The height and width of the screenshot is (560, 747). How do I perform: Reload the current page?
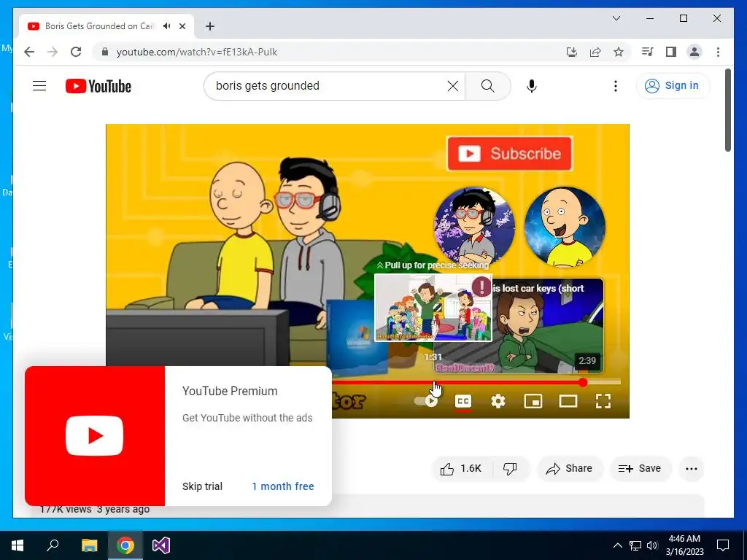[x=76, y=52]
